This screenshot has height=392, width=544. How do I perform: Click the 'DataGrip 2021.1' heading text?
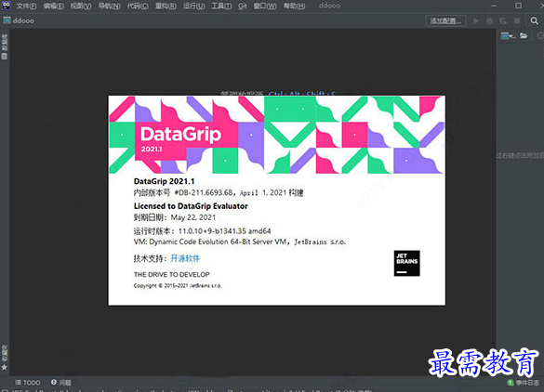point(164,181)
